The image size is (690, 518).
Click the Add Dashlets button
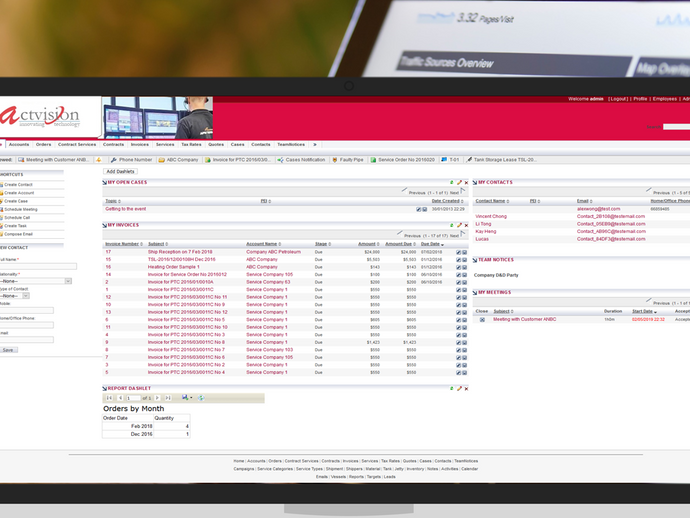[x=120, y=172]
